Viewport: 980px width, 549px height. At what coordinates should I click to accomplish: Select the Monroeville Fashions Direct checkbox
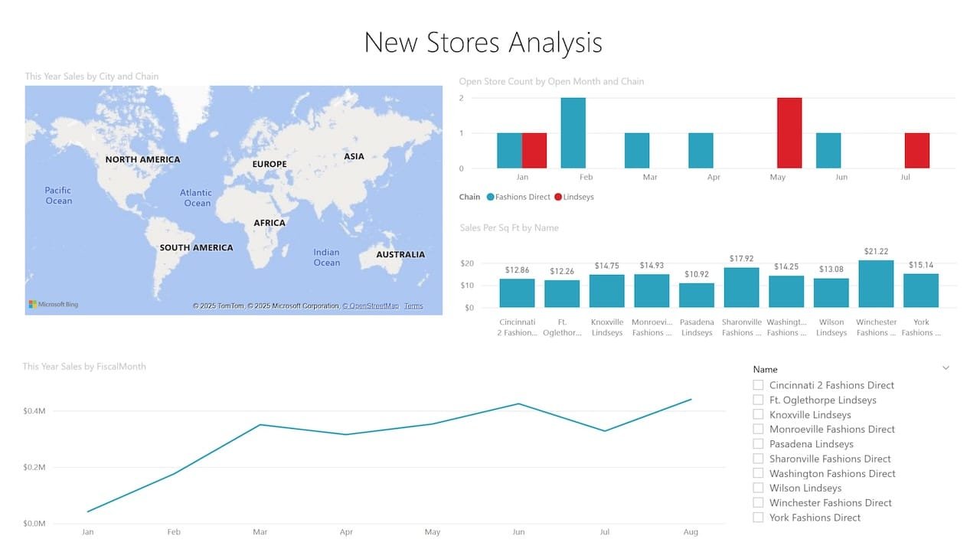click(x=758, y=429)
